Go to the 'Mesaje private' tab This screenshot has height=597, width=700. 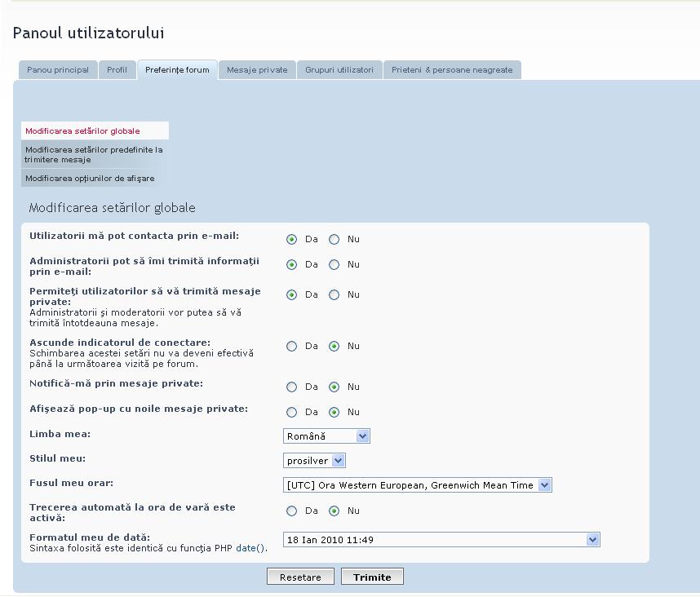coord(257,70)
